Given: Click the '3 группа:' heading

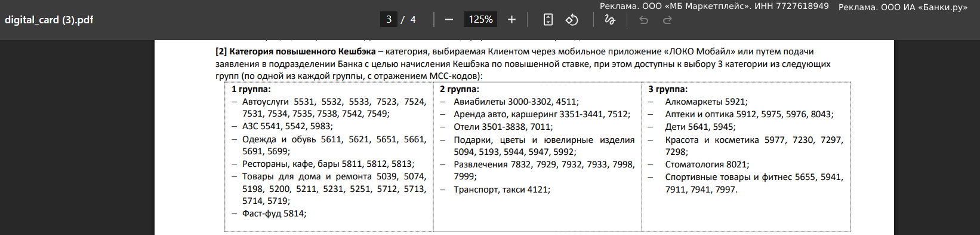Looking at the screenshot, I should [668, 89].
